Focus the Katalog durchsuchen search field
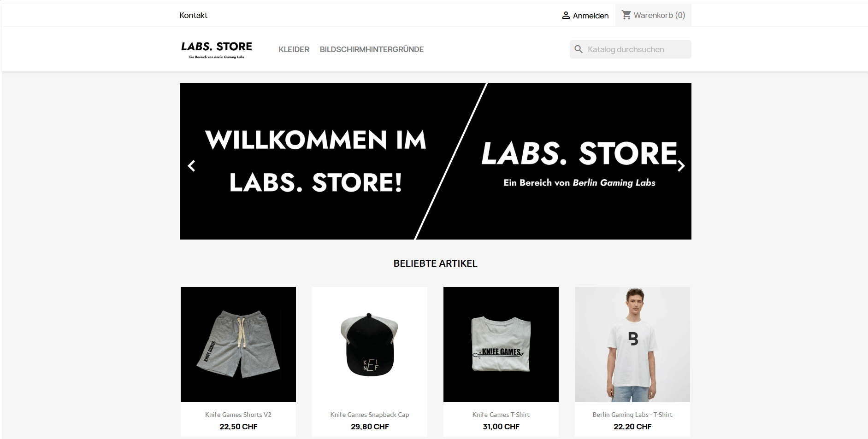The height and width of the screenshot is (439, 868). coord(631,49)
